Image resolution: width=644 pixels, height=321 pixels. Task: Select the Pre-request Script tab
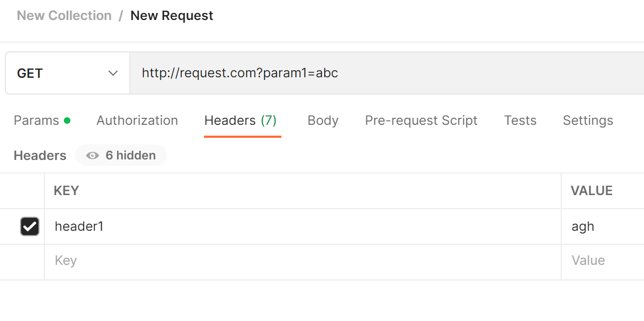421,120
